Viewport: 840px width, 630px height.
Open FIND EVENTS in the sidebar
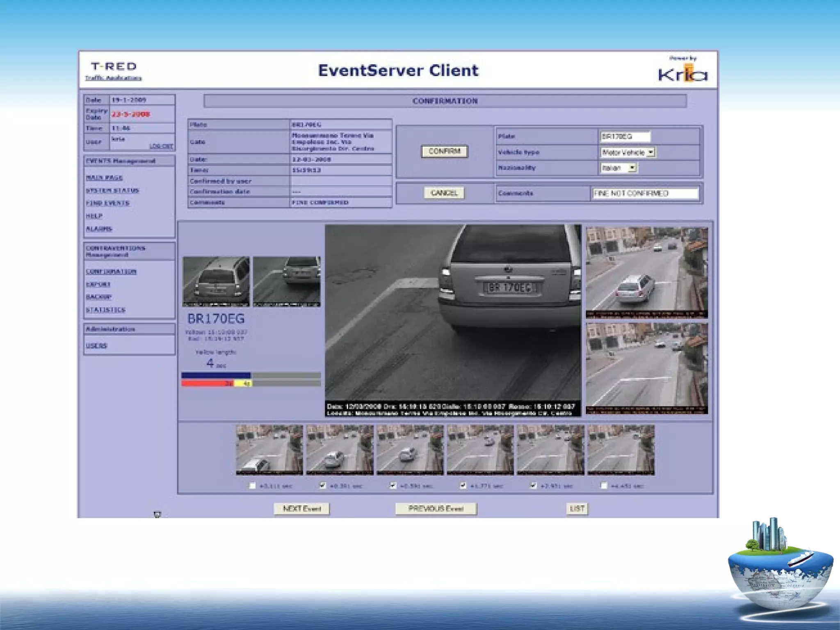(107, 203)
